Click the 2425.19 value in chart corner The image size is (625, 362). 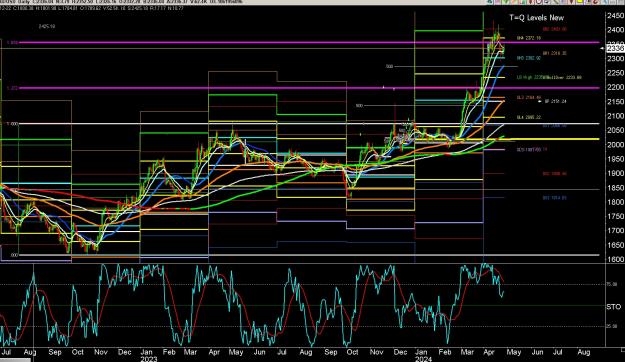click(x=47, y=26)
